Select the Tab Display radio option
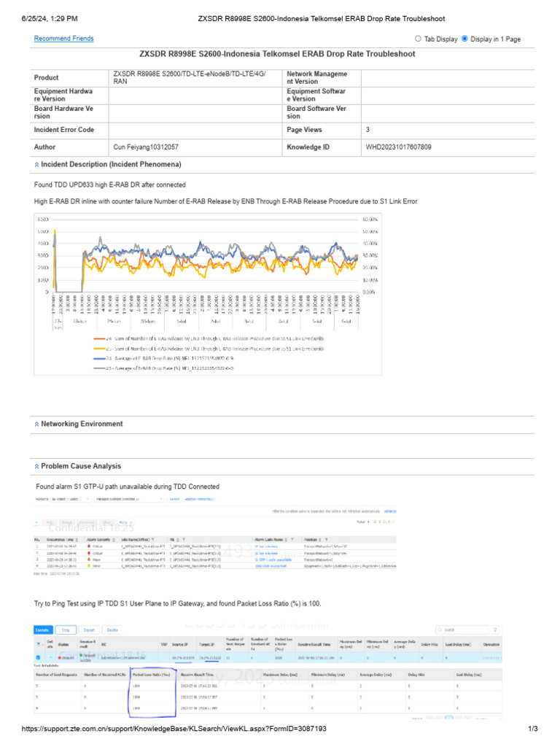The image size is (560, 747). point(418,39)
